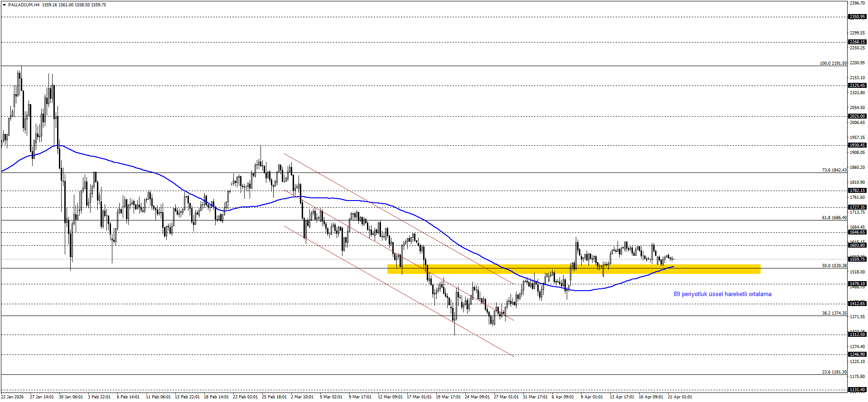The image size is (868, 402).
Task: Select the 1312.50 price level tag
Action: tap(857, 335)
